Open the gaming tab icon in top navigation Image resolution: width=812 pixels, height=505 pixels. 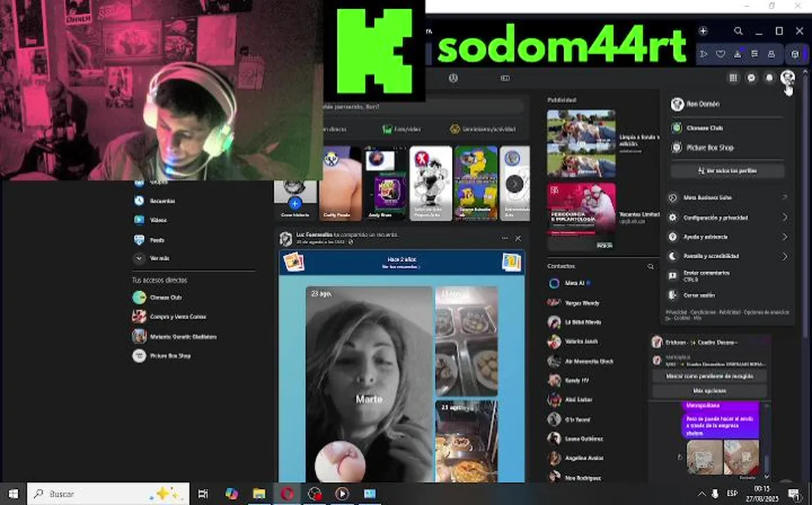pyautogui.click(x=505, y=78)
